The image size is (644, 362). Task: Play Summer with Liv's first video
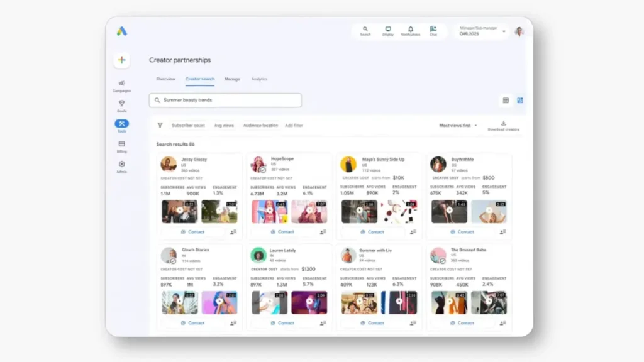point(359,302)
